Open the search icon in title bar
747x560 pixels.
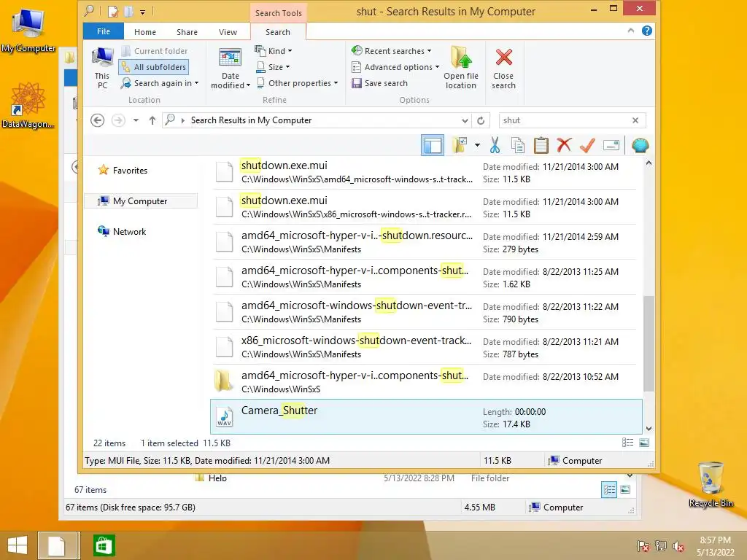(89, 10)
